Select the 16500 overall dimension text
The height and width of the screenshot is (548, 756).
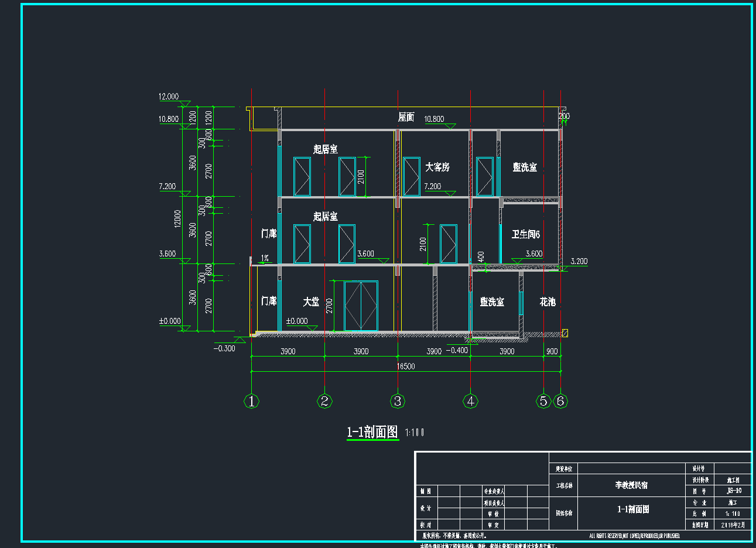coord(406,367)
